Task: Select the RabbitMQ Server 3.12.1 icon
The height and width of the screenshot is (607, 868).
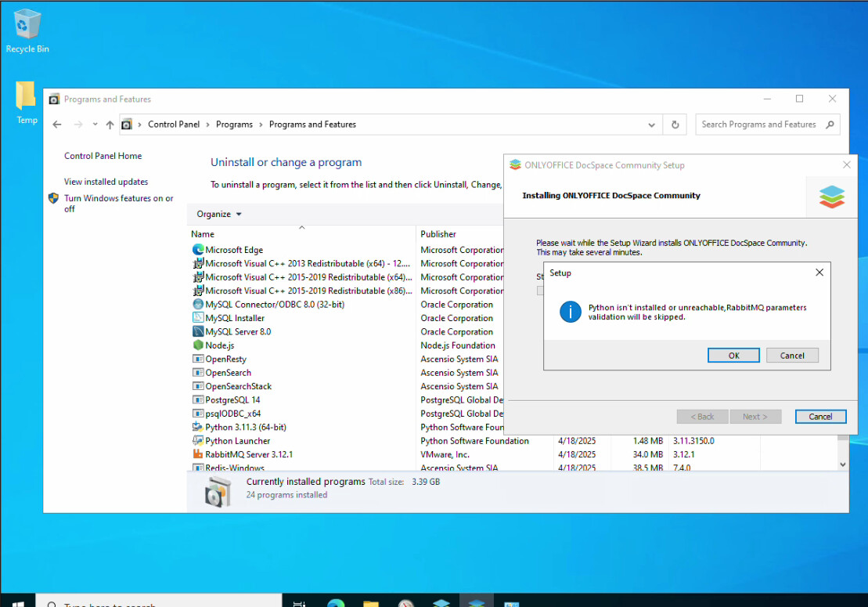Action: point(197,454)
